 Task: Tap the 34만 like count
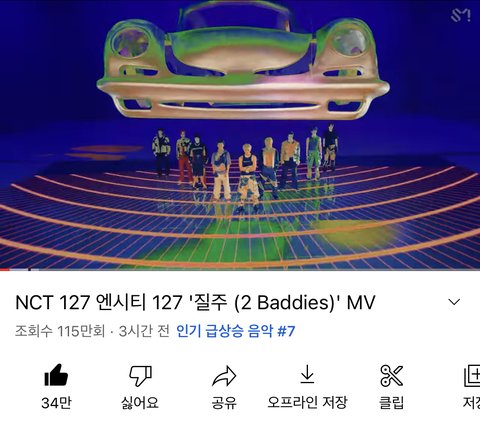[x=56, y=403]
